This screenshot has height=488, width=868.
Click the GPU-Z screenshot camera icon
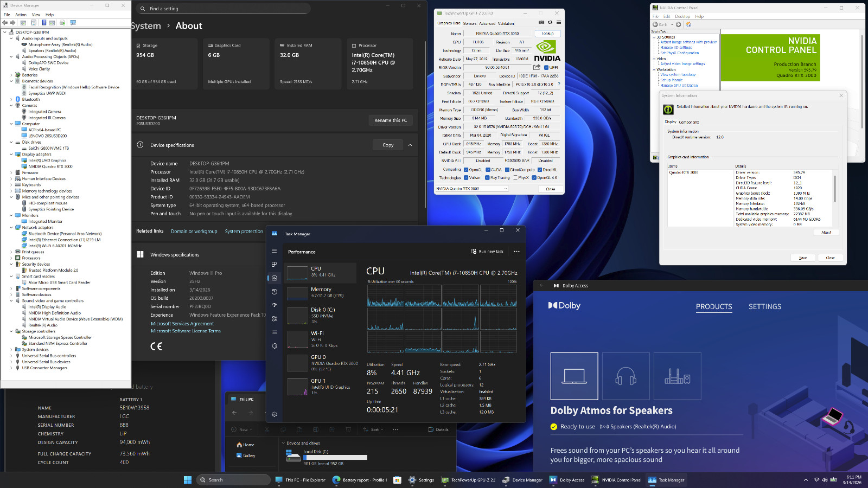tap(541, 23)
